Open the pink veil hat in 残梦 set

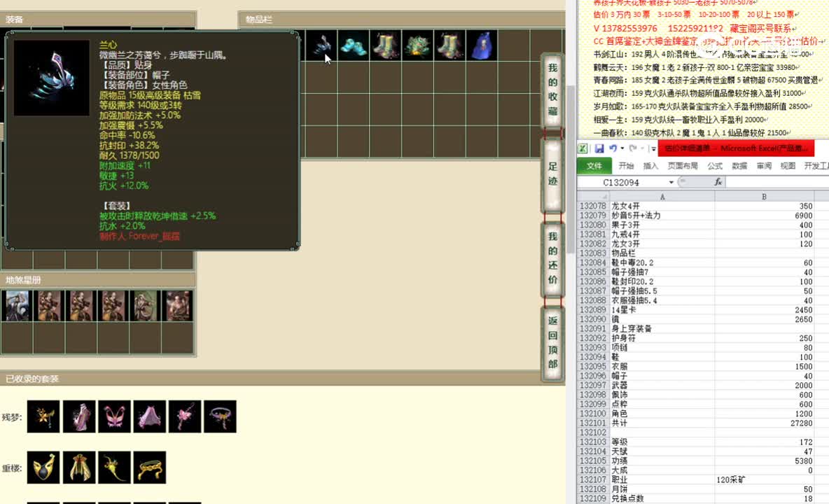(x=150, y=416)
